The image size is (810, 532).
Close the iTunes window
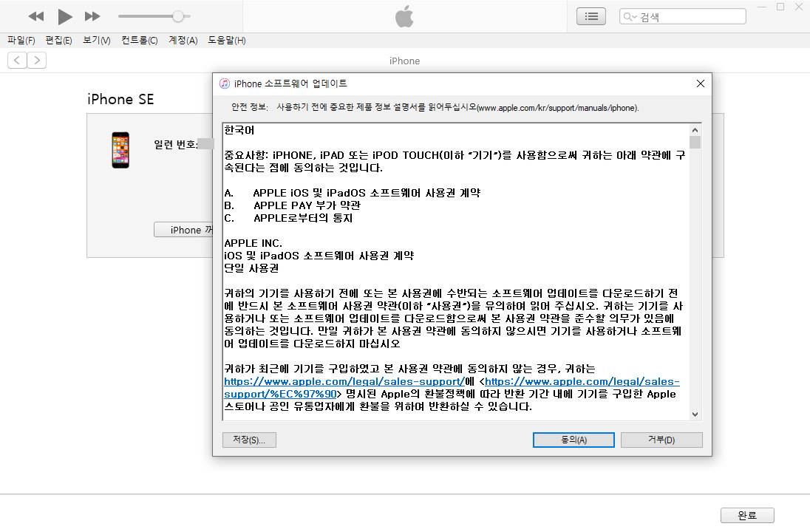pyautogui.click(x=799, y=7)
